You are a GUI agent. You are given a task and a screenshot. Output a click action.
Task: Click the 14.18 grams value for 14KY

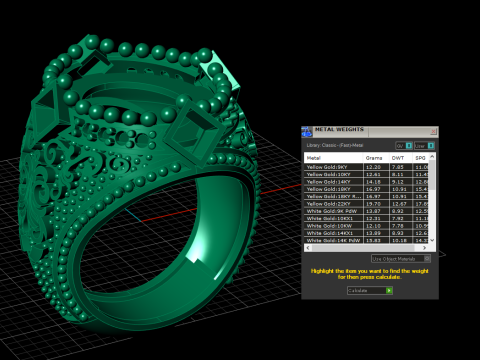pyautogui.click(x=373, y=182)
